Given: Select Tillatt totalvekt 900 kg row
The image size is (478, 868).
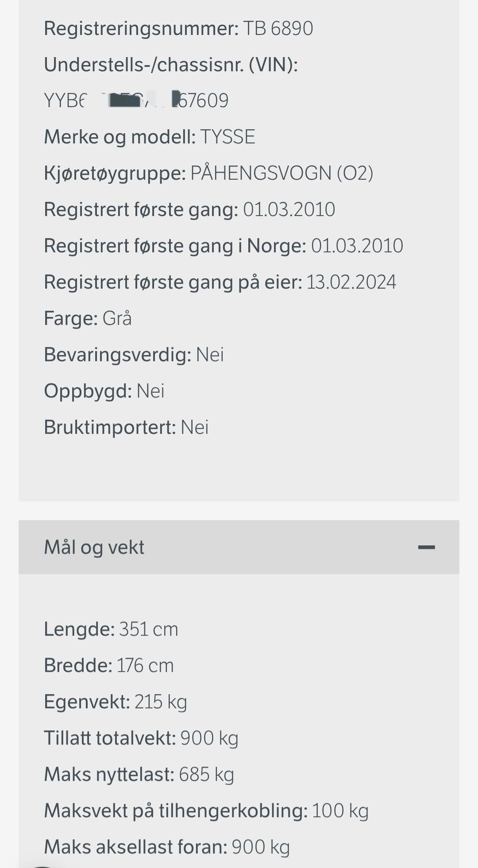Looking at the screenshot, I should point(141,739).
